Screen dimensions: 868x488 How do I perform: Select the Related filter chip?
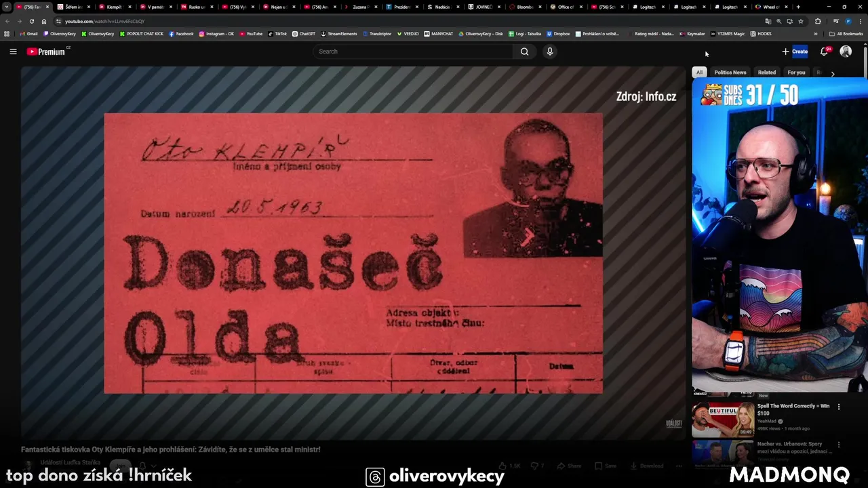[x=767, y=73]
